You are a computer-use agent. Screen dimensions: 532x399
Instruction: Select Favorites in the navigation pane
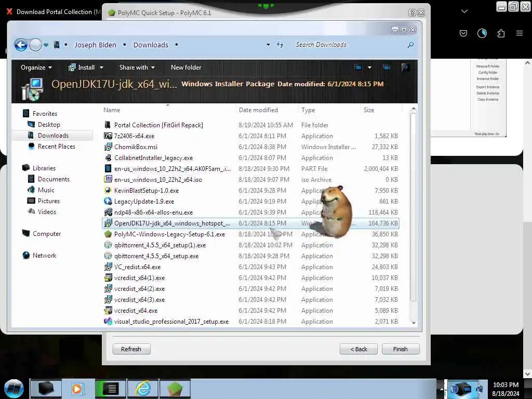click(x=45, y=114)
